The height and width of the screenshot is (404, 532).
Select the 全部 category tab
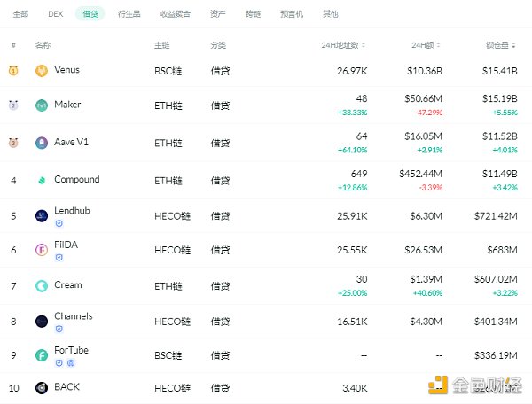pyautogui.click(x=21, y=14)
